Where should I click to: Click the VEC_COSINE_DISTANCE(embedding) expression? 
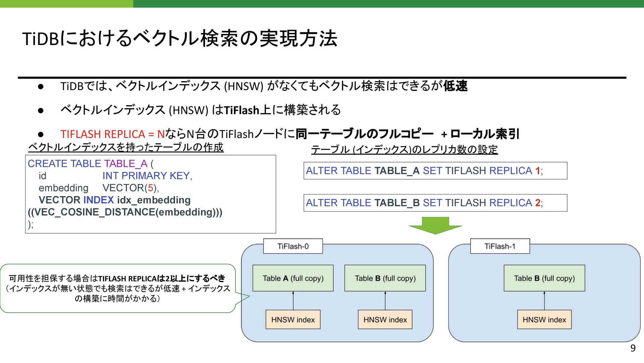pos(125,212)
